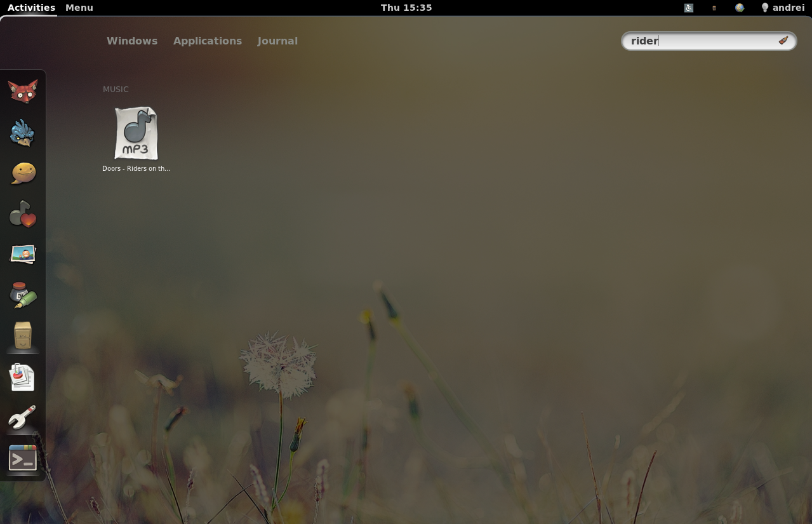Launch the music note with heart player
Viewport: 812px width, 524px height.
point(23,214)
